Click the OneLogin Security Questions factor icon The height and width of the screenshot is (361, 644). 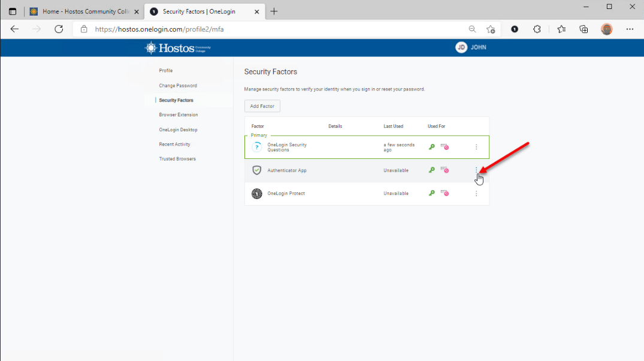point(256,147)
